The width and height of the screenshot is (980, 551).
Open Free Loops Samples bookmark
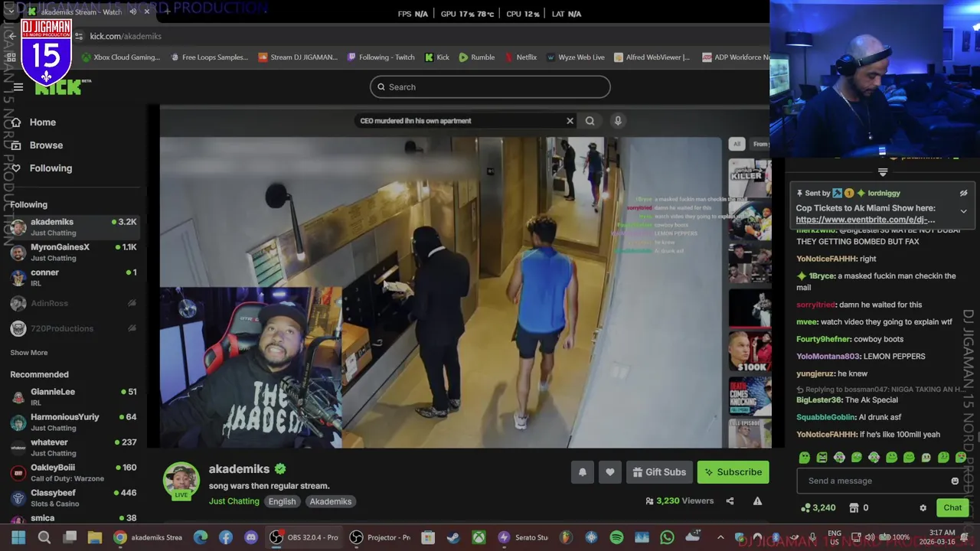[x=209, y=57]
